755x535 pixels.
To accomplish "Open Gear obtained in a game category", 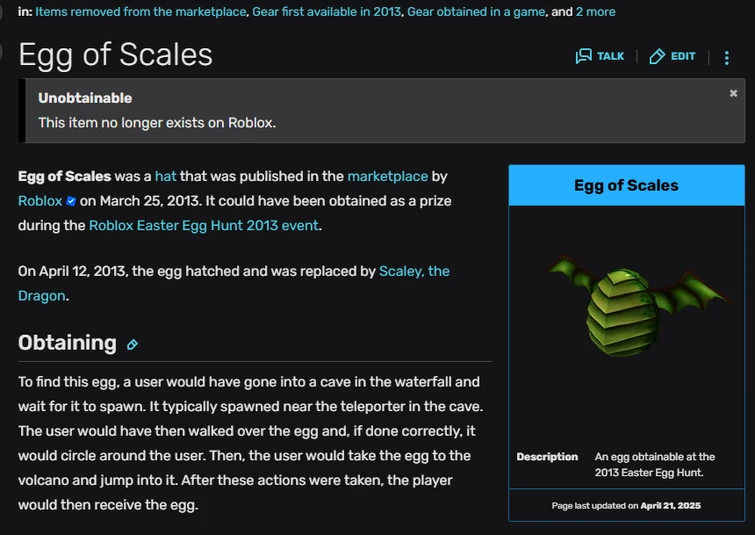I will click(475, 12).
